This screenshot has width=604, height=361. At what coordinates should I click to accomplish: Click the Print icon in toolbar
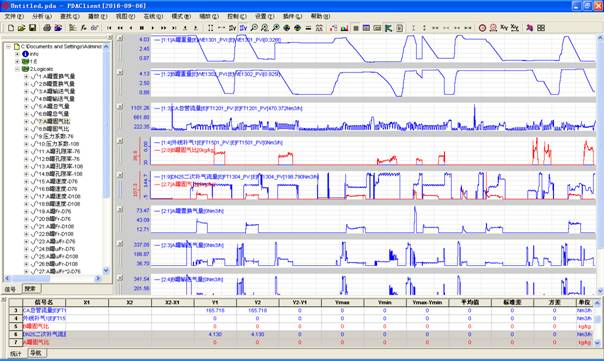coord(47,28)
